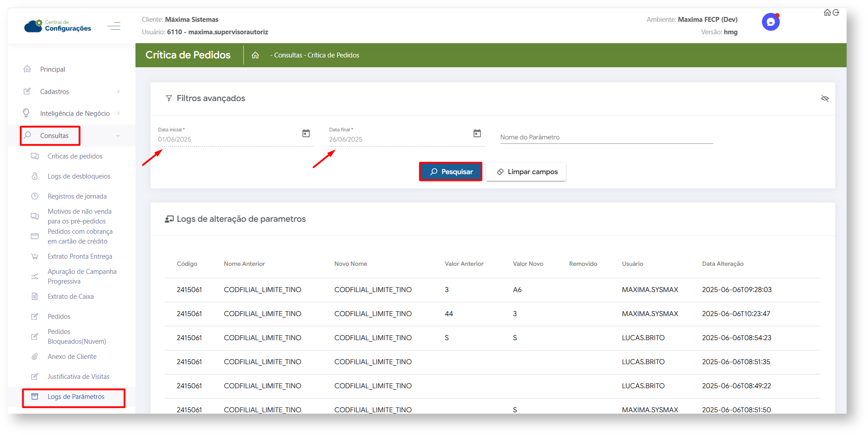
Task: Select Críticas de pedidos in sidebar
Action: [x=75, y=156]
